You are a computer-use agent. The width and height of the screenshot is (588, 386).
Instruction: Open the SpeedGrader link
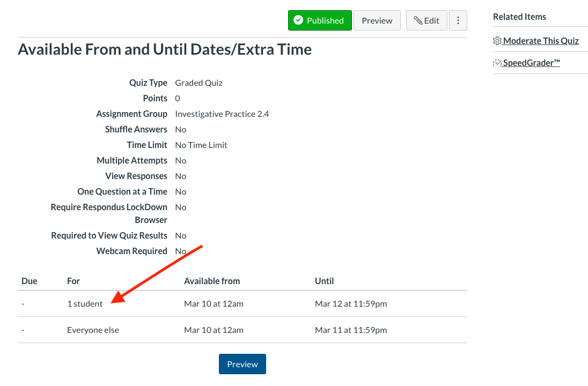pos(531,63)
